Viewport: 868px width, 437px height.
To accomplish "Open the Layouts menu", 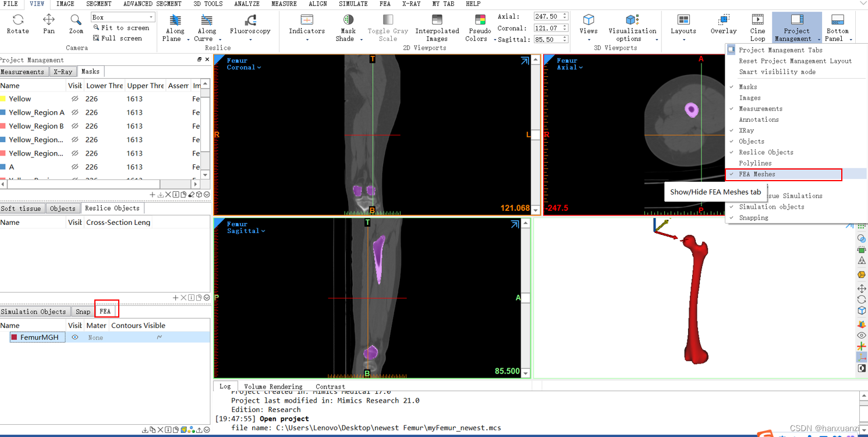I will (x=683, y=28).
